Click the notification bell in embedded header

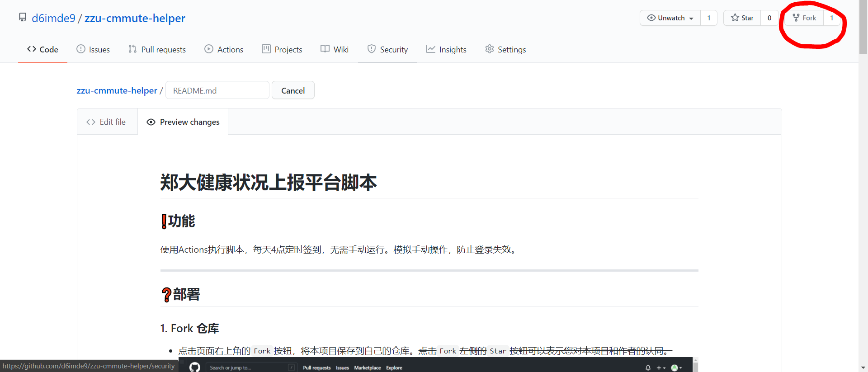648,368
